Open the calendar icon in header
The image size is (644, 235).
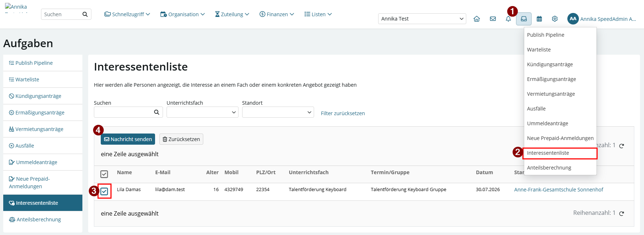pos(539,19)
